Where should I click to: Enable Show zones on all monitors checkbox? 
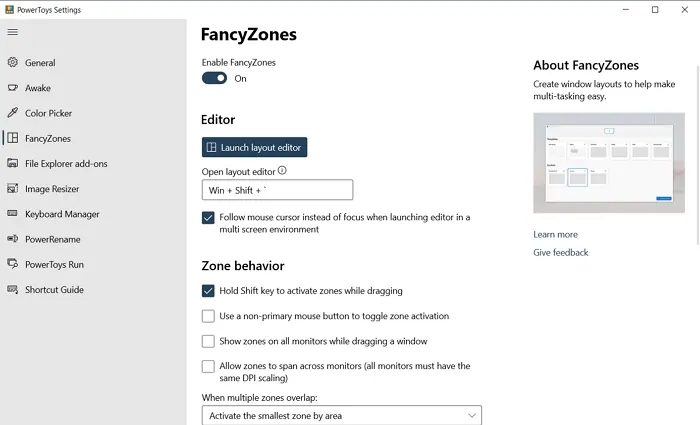208,341
